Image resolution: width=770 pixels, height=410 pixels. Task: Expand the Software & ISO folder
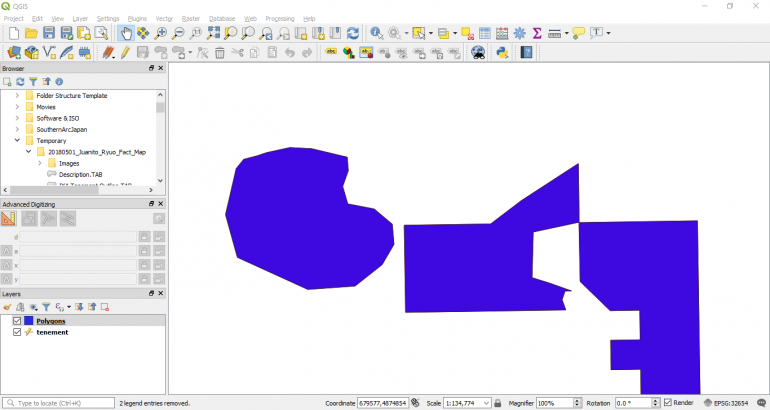pyautogui.click(x=17, y=118)
